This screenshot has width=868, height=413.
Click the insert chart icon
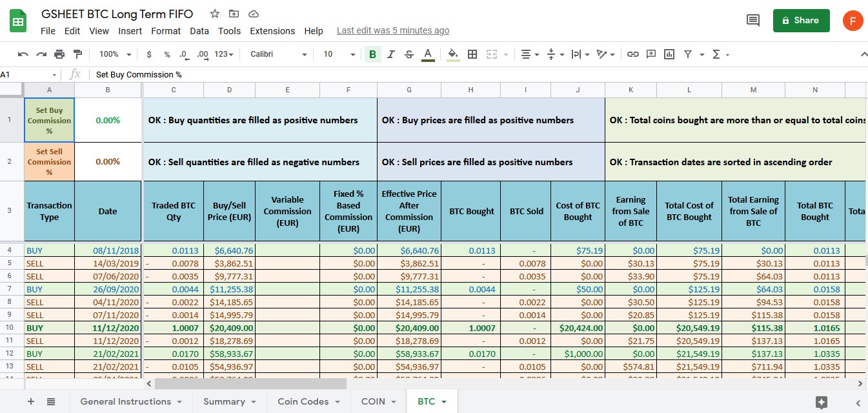tap(669, 54)
